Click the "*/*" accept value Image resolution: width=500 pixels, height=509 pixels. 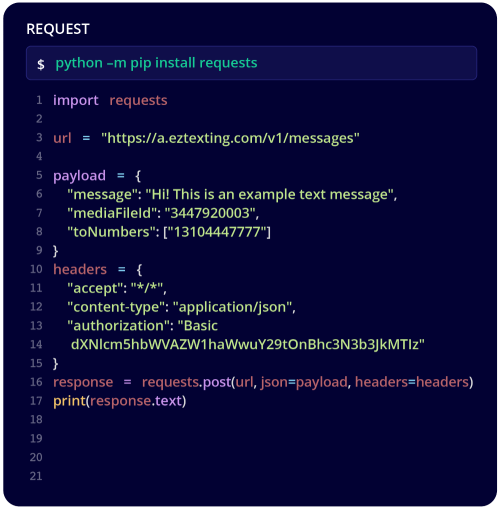coord(147,288)
